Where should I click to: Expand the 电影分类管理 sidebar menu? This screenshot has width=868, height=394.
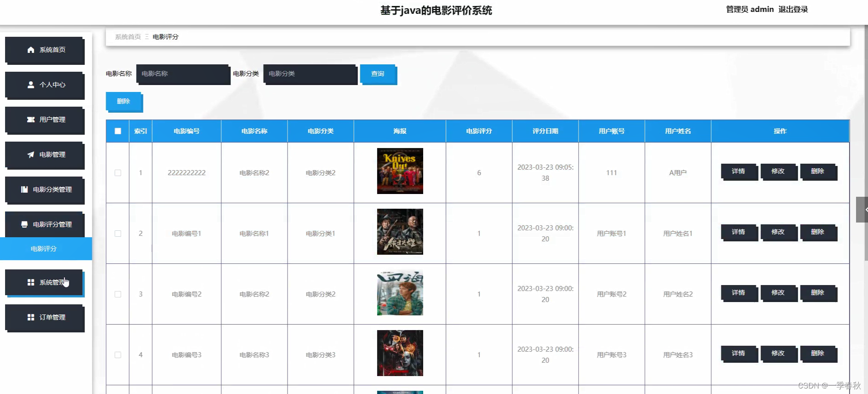(45, 190)
